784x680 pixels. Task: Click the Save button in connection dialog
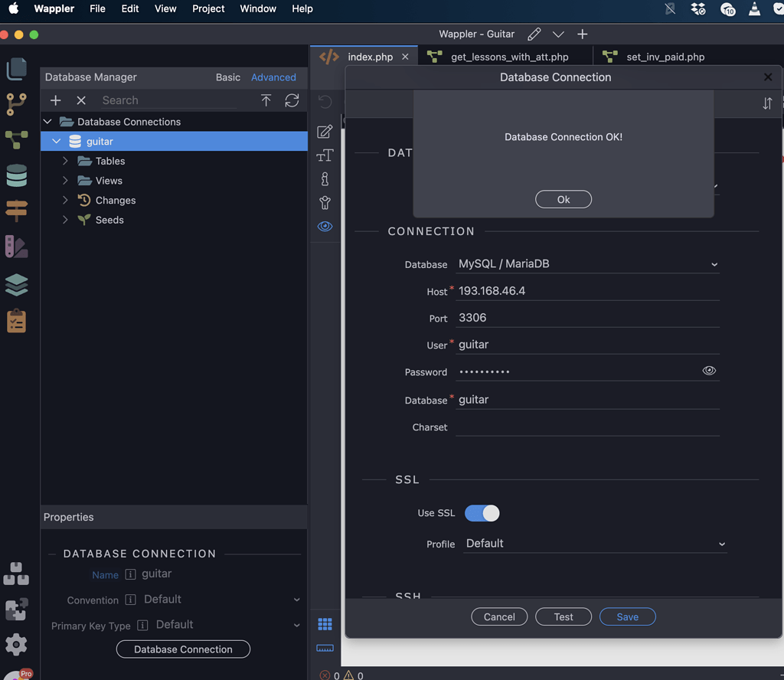coord(628,617)
